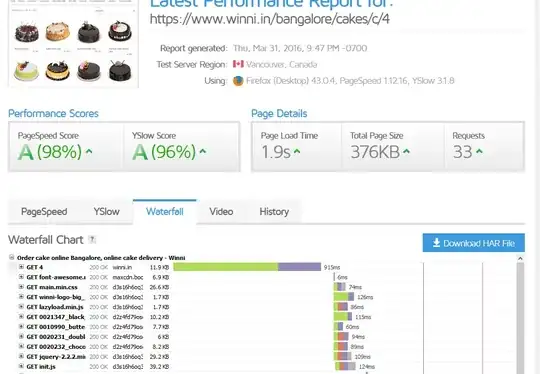Click the 39.2 KB size for init.js
Screen dimensions: 540x374
click(159, 367)
